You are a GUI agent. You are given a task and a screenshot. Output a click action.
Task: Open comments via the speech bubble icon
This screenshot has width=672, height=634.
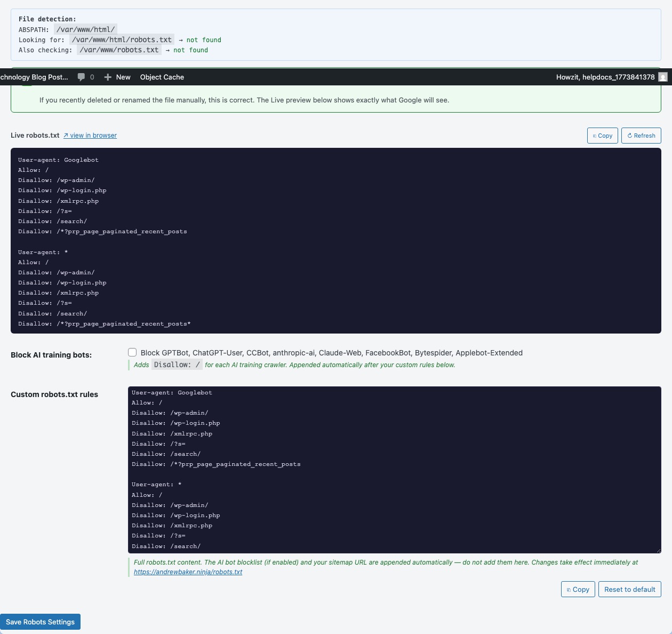point(81,77)
